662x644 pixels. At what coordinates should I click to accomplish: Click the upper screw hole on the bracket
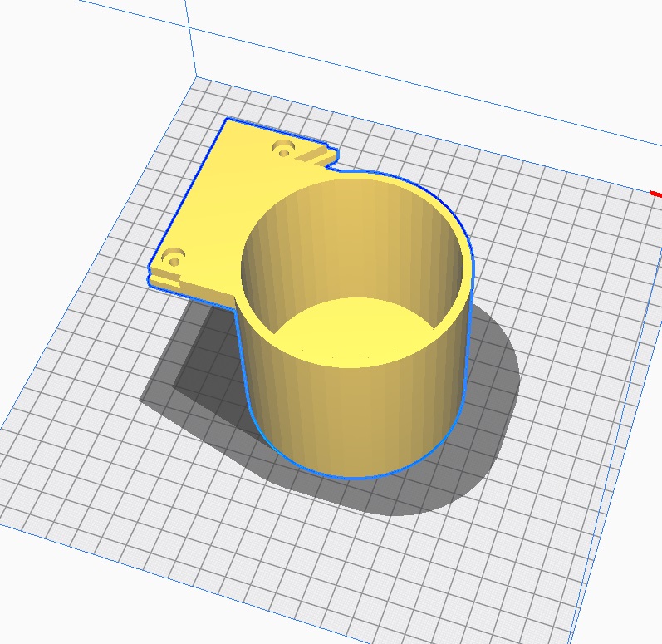(284, 149)
